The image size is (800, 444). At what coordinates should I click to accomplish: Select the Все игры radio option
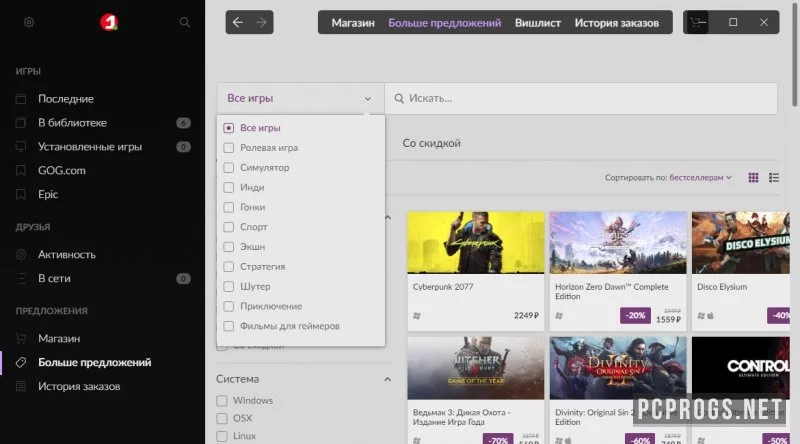click(x=229, y=128)
